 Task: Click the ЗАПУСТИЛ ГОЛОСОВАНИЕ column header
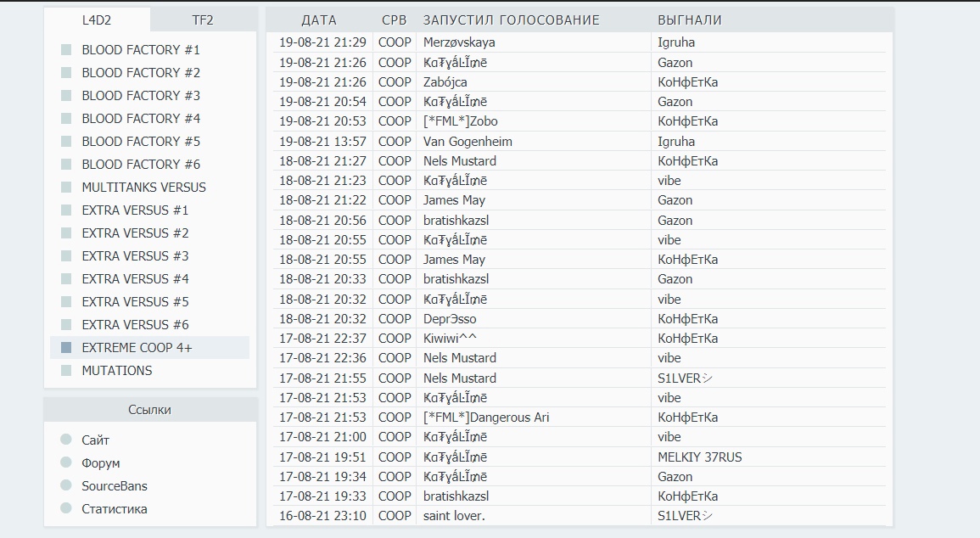click(511, 20)
